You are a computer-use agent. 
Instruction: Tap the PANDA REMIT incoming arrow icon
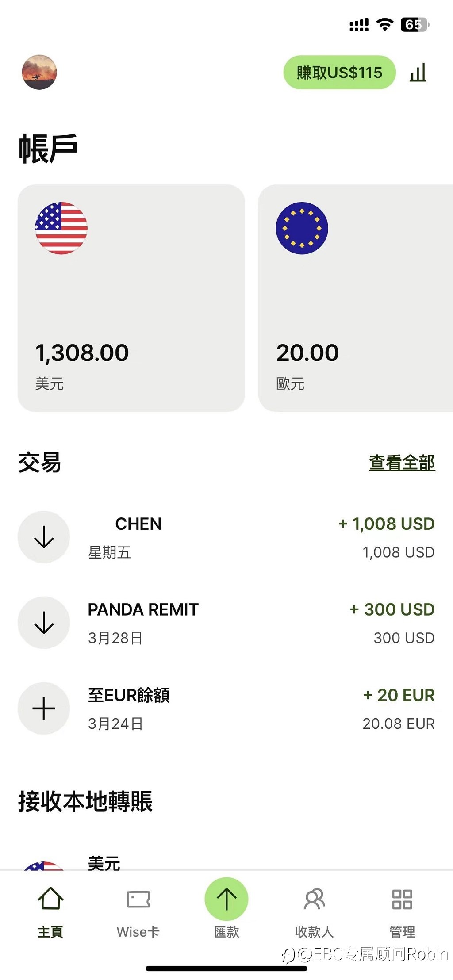coord(44,623)
